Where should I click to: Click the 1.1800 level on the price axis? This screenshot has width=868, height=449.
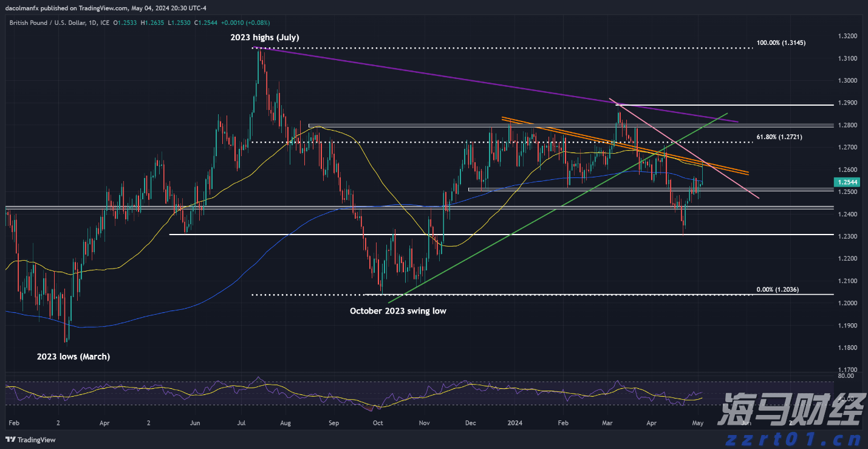tap(848, 348)
